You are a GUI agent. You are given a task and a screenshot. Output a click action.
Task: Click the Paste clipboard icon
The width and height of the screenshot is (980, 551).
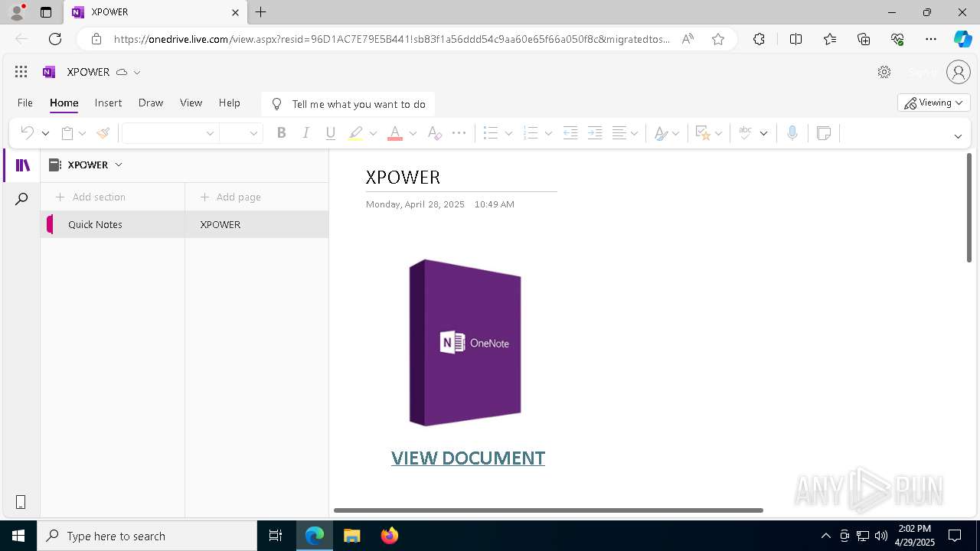click(x=67, y=133)
